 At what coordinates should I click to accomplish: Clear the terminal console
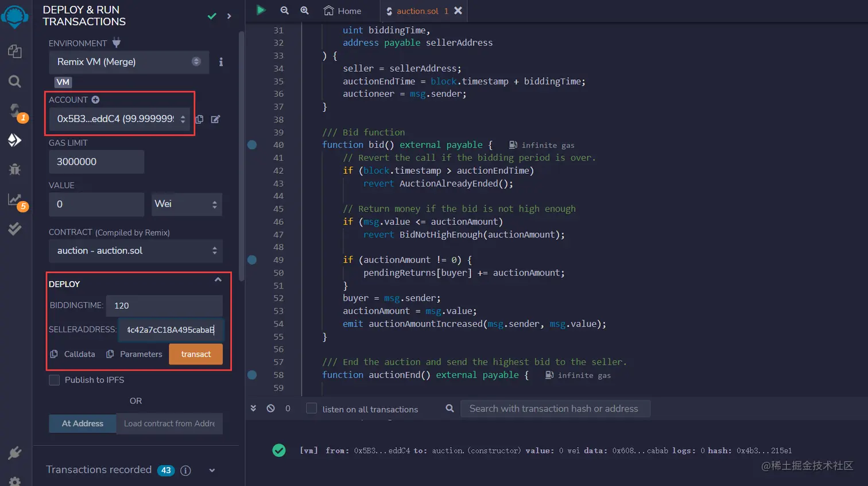tap(270, 409)
